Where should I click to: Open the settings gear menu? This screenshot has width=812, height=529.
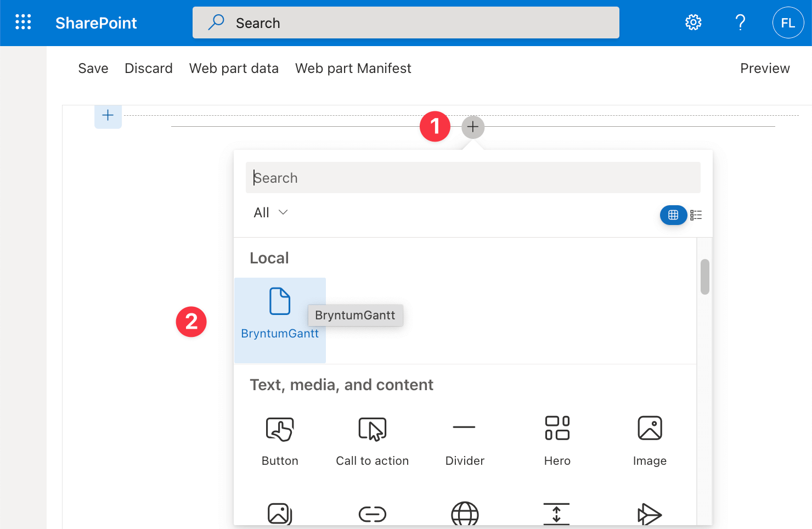click(693, 22)
